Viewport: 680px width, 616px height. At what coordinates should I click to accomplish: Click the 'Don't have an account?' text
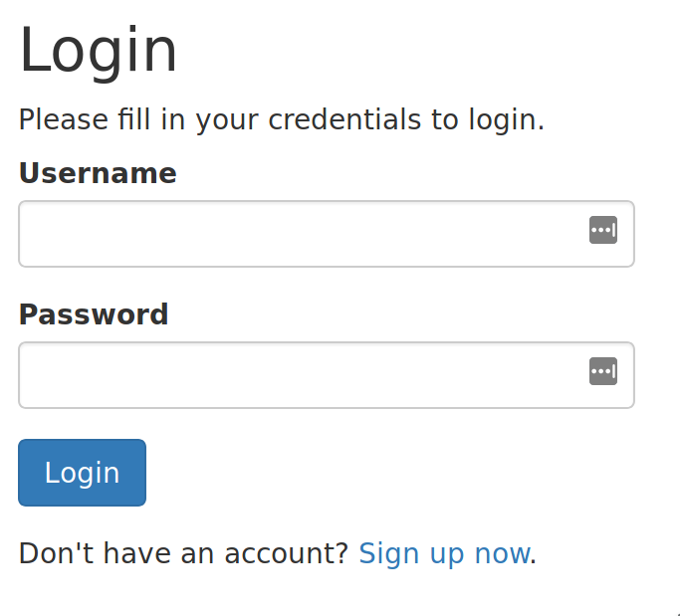[183, 553]
